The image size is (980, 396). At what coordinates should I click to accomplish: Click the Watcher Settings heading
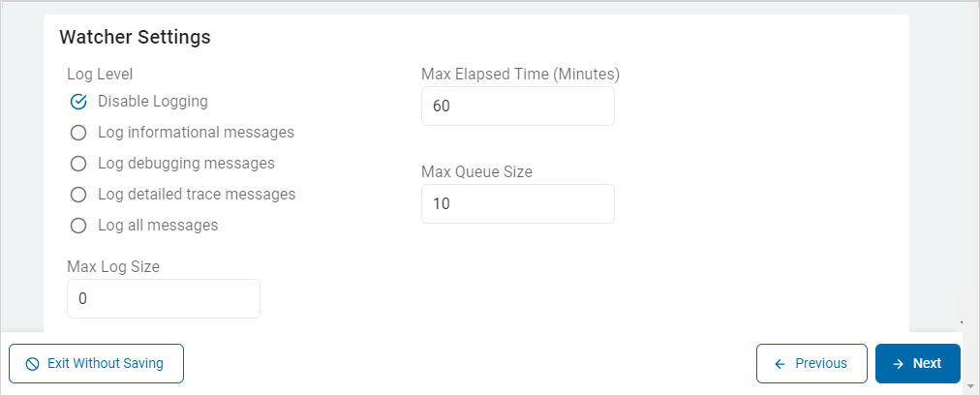[x=135, y=38]
